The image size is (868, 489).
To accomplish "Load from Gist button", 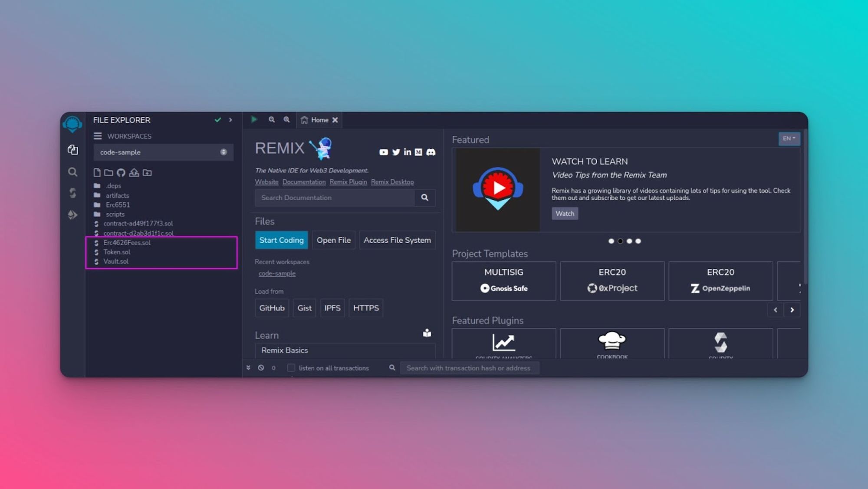I will 304,308.
